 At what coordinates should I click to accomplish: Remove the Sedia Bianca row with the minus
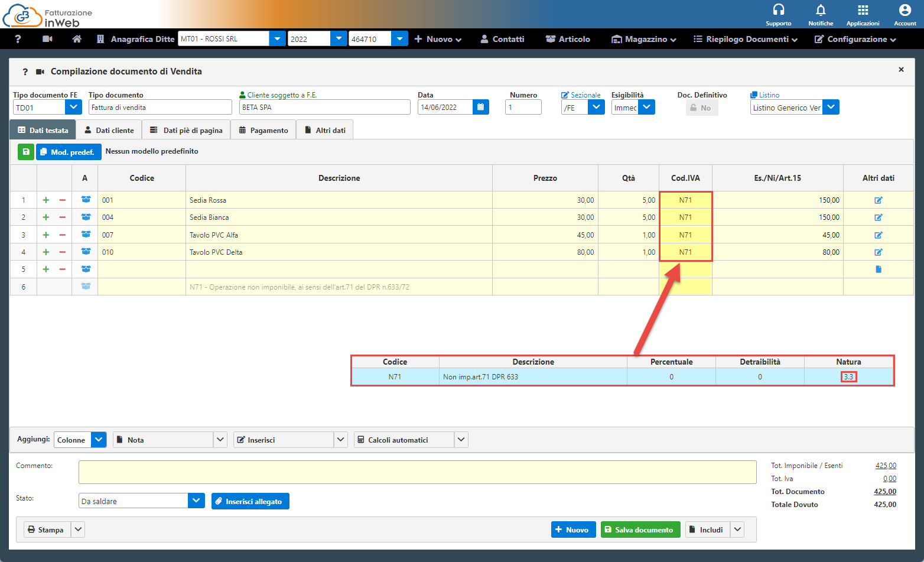pos(62,217)
